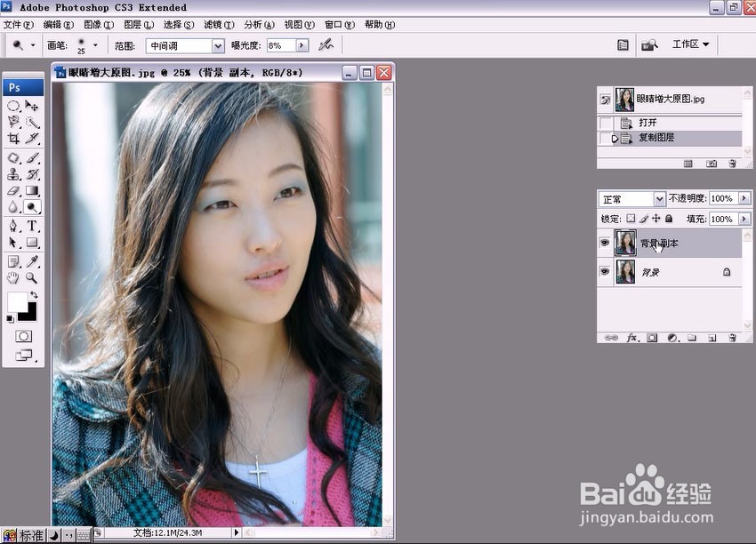The image size is (756, 544).
Task: Toggle Quick Mask mode
Action: (23, 336)
